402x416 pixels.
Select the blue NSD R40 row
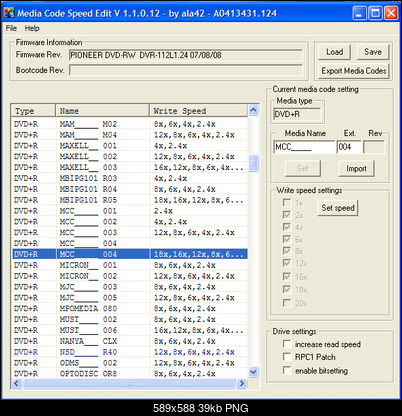click(130, 352)
